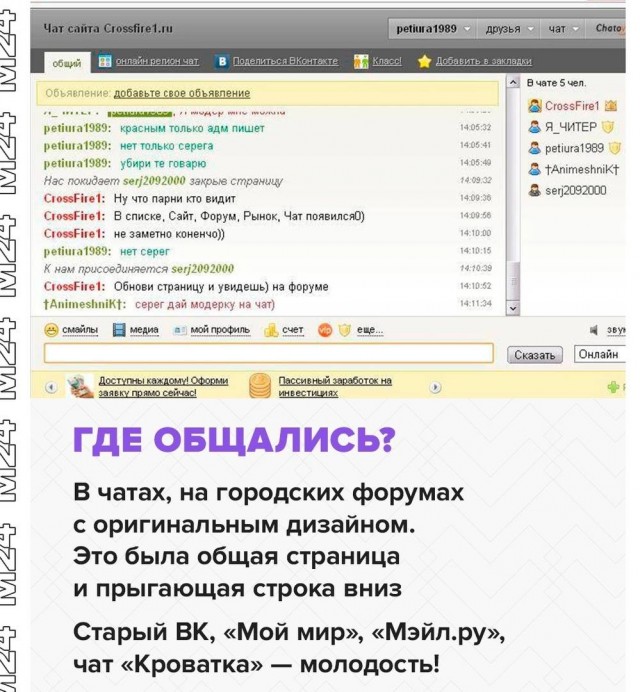This screenshot has height=692, width=640.
Task: Open the еще... more options link
Action: click(370, 330)
